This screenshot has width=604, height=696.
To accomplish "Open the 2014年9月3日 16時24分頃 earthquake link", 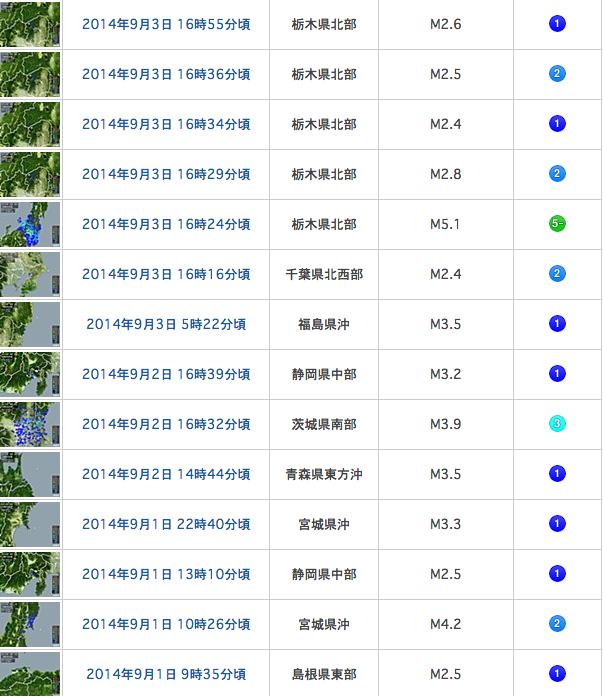I will pos(166,224).
